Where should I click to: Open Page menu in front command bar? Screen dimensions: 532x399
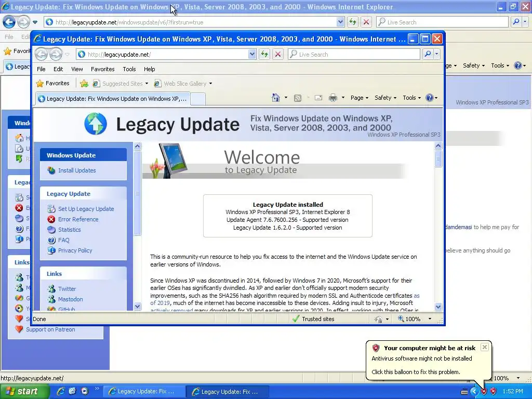pos(360,98)
